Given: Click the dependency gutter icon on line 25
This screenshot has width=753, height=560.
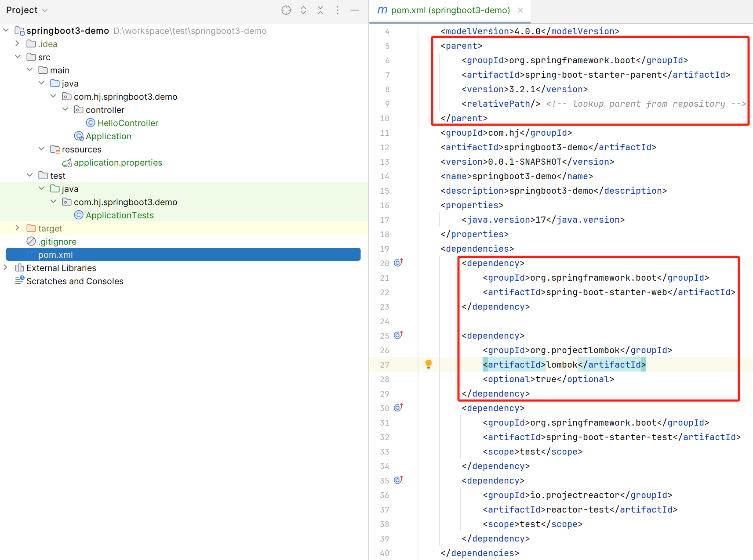Looking at the screenshot, I should [398, 335].
